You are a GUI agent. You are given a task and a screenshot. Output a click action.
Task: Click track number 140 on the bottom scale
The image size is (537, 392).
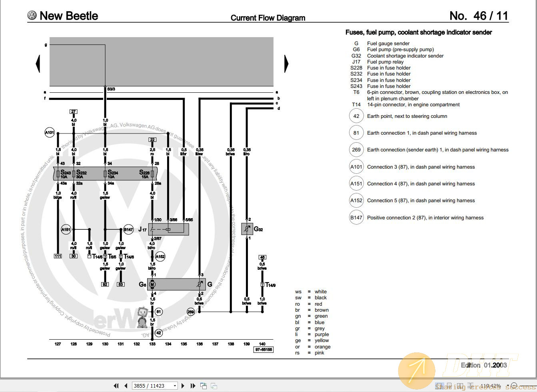pyautogui.click(x=262, y=344)
